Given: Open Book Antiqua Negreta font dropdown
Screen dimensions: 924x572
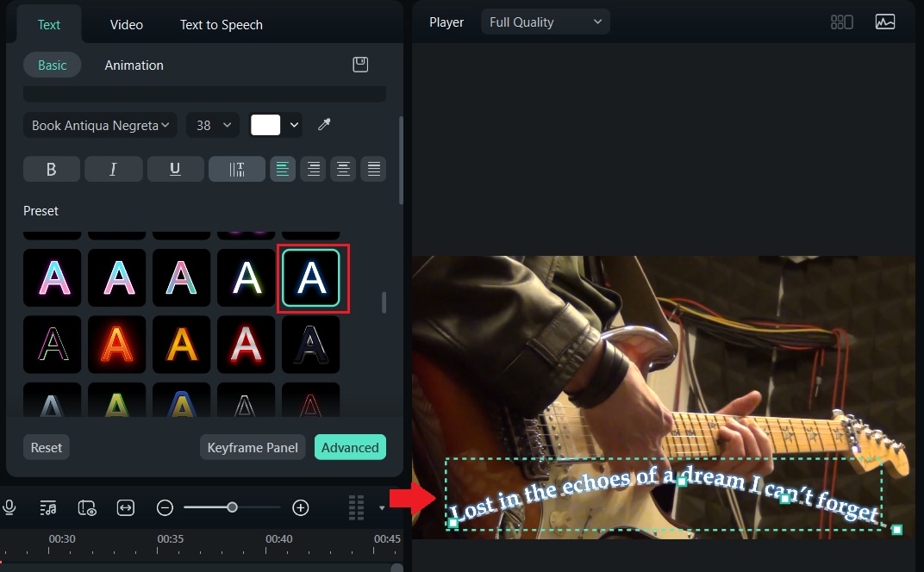Looking at the screenshot, I should click(100, 125).
